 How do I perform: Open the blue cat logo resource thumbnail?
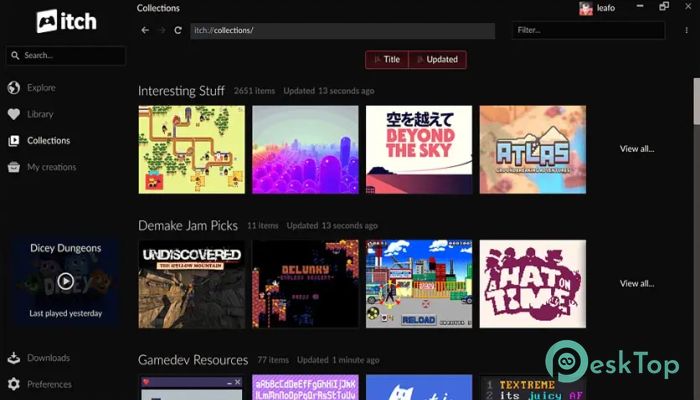click(419, 387)
